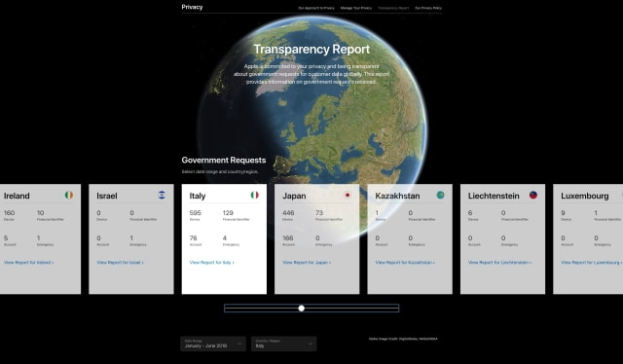The image size is (623, 364).
Task: Open the Country/Region dropdown showing Italy
Action: [x=283, y=344]
